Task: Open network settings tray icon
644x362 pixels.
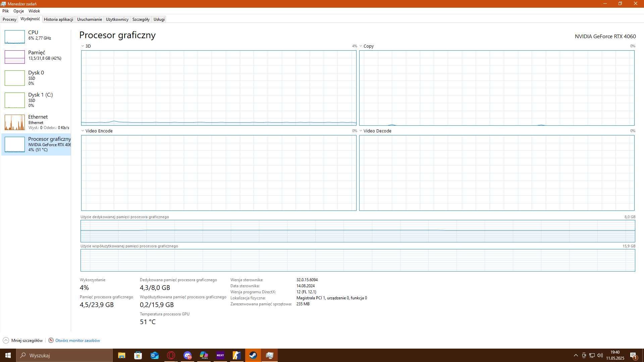Action: point(592,355)
